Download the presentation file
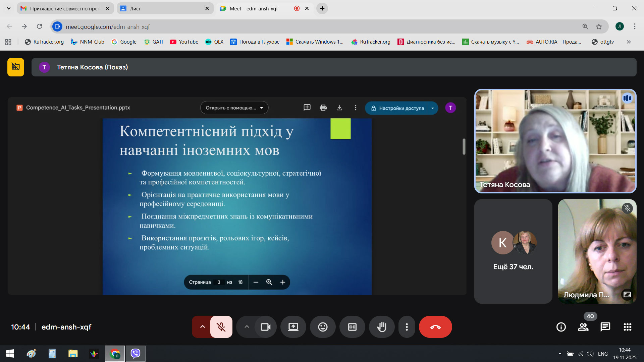The image size is (644, 362). (339, 108)
